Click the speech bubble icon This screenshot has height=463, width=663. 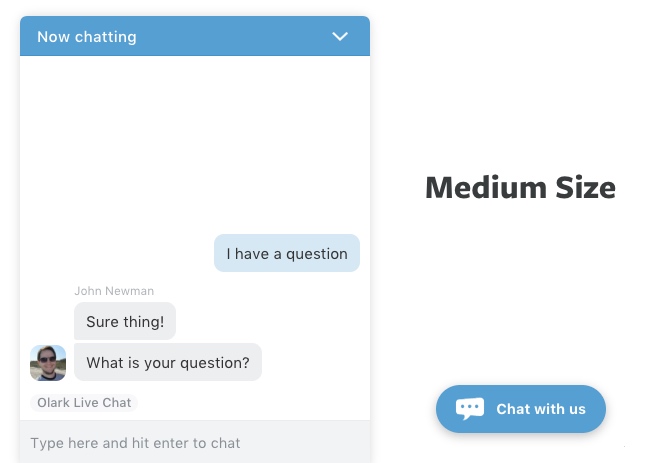pyautogui.click(x=470, y=408)
